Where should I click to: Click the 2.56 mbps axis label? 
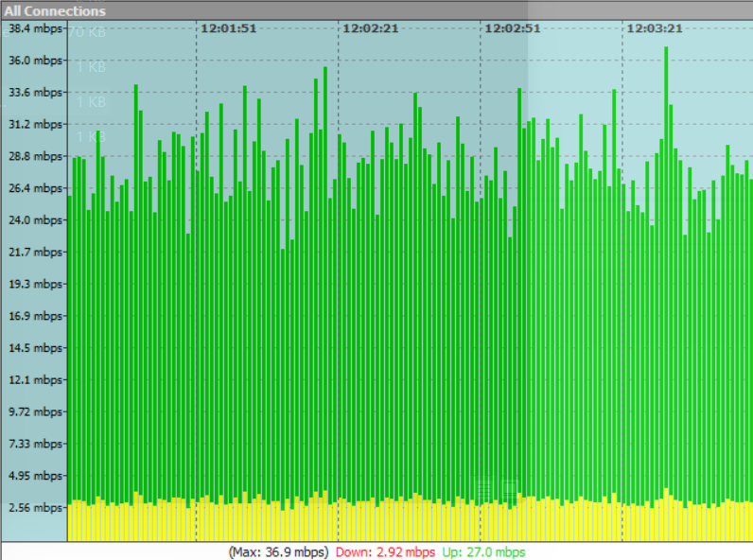[36, 508]
